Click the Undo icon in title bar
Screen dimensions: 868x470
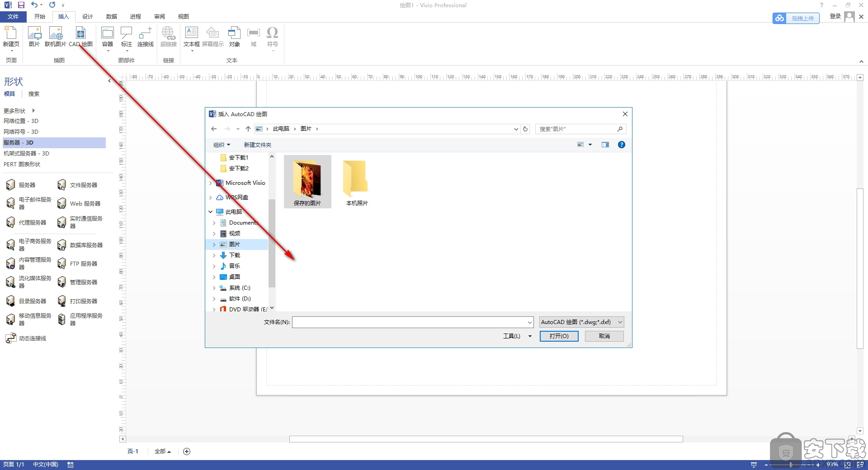pos(34,5)
